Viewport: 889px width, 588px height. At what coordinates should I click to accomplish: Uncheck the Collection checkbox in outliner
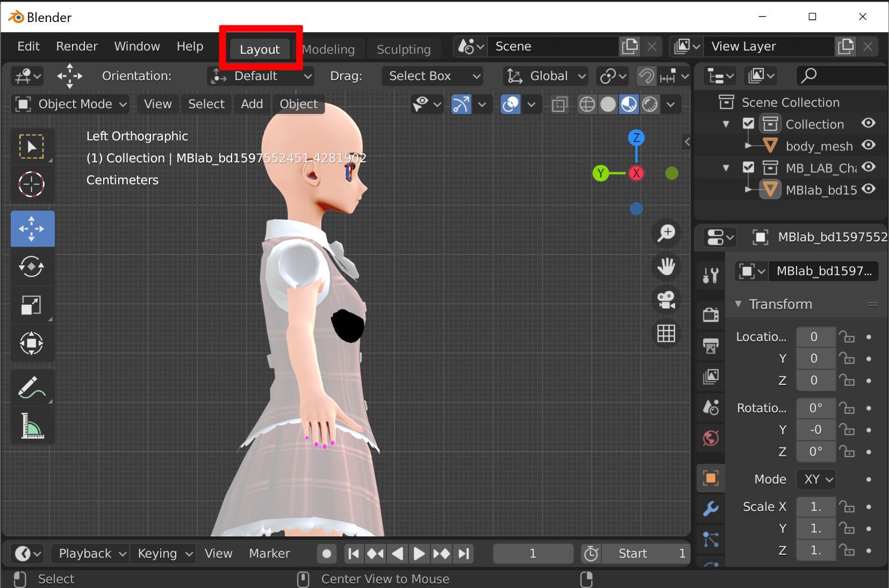748,124
